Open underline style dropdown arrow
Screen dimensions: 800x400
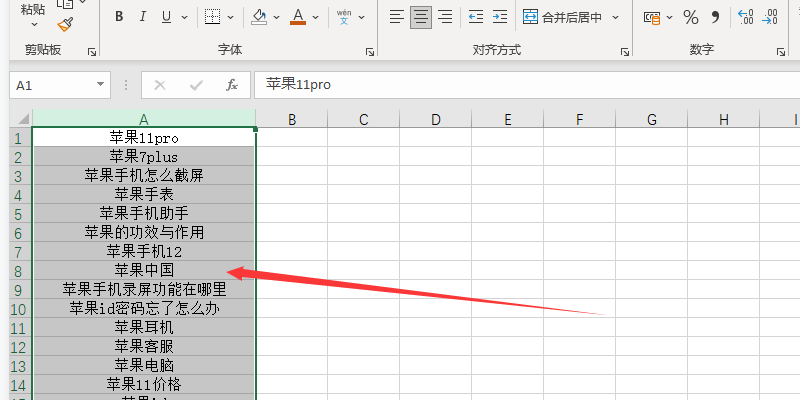point(184,17)
